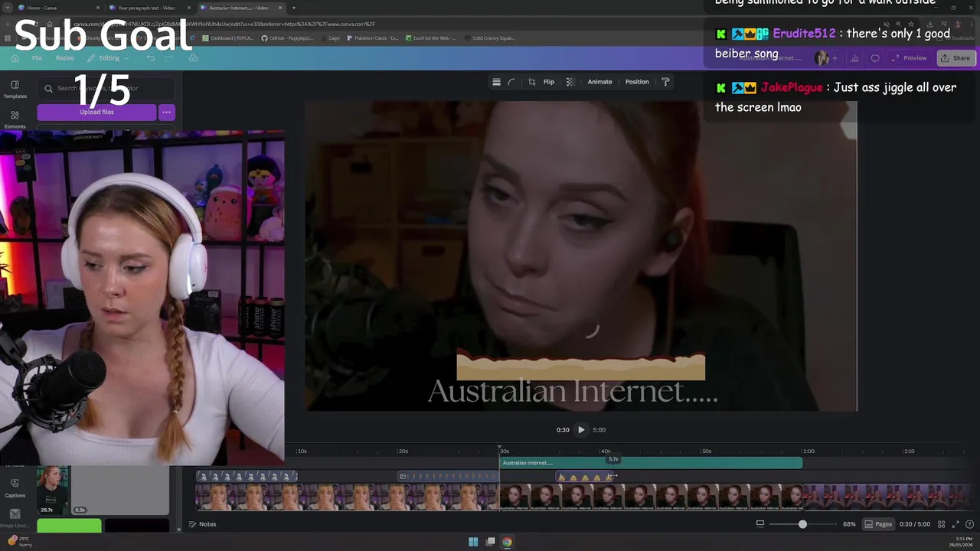The width and height of the screenshot is (980, 551).
Task: Switch to Your paragraph text browser tab
Action: tap(149, 8)
